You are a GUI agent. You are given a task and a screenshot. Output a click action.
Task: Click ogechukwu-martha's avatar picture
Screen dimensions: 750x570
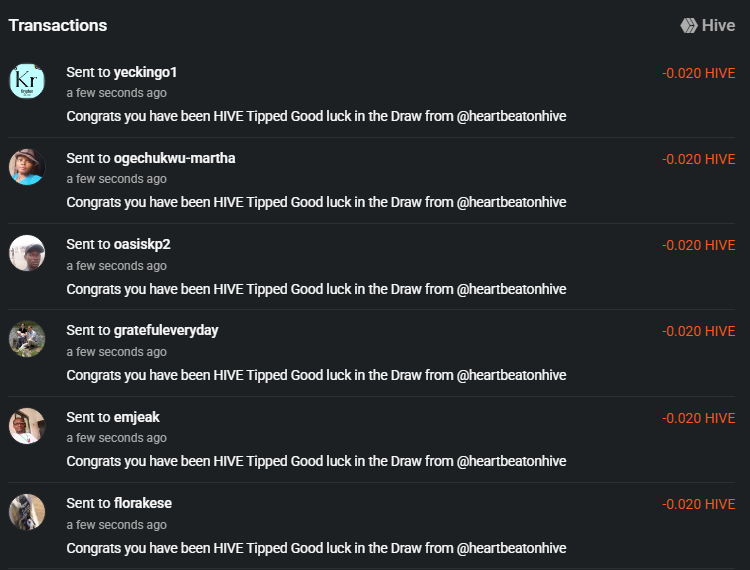tap(27, 167)
